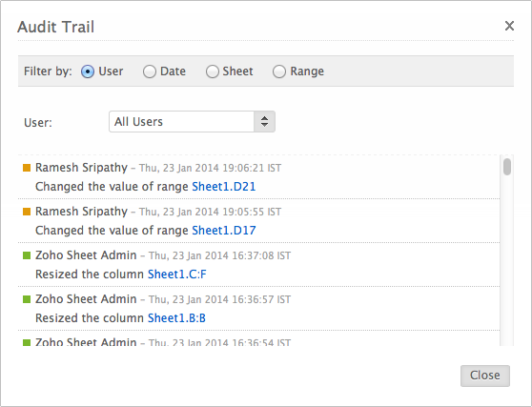This screenshot has width=532, height=407.
Task: Click green marker beside 16:37:08 entry
Action: (x=27, y=255)
